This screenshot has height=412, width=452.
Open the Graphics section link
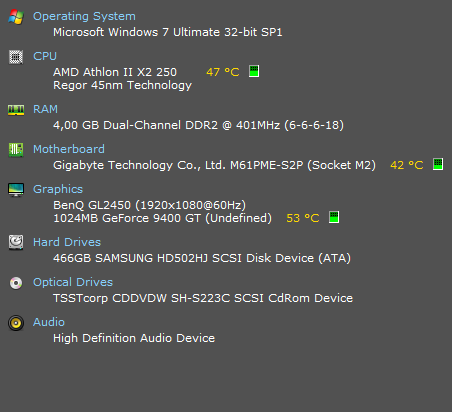click(58, 189)
